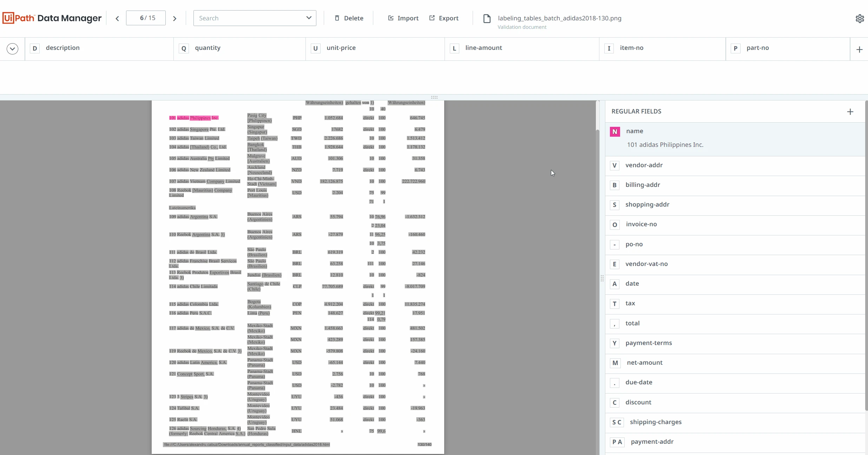
Task: Select the due-date field row
Action: (735, 383)
